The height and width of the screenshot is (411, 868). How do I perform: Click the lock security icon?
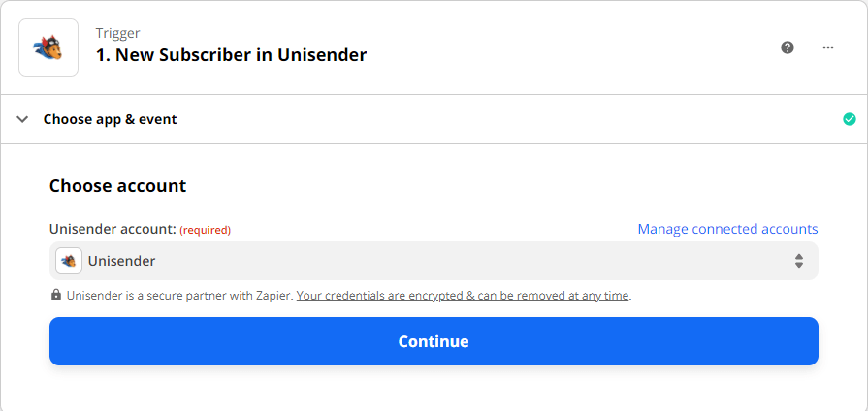pos(56,296)
